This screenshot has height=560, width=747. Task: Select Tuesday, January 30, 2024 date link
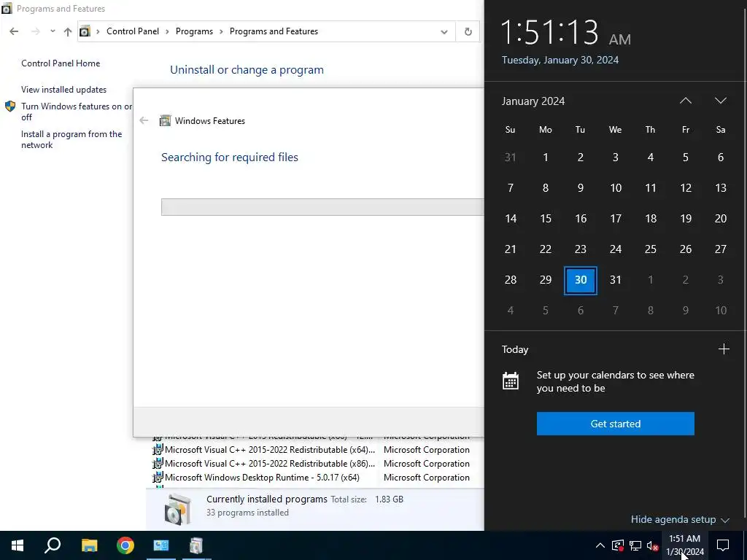click(560, 60)
